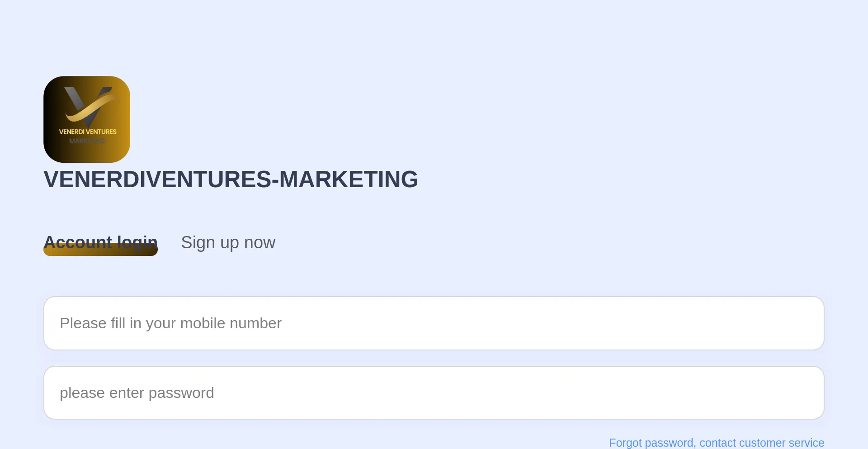Focus the password input field

coord(434,393)
